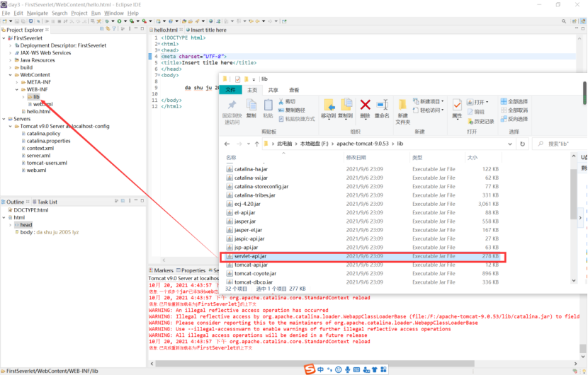Click the Sogou input method S icon
588x375 pixels.
310,369
